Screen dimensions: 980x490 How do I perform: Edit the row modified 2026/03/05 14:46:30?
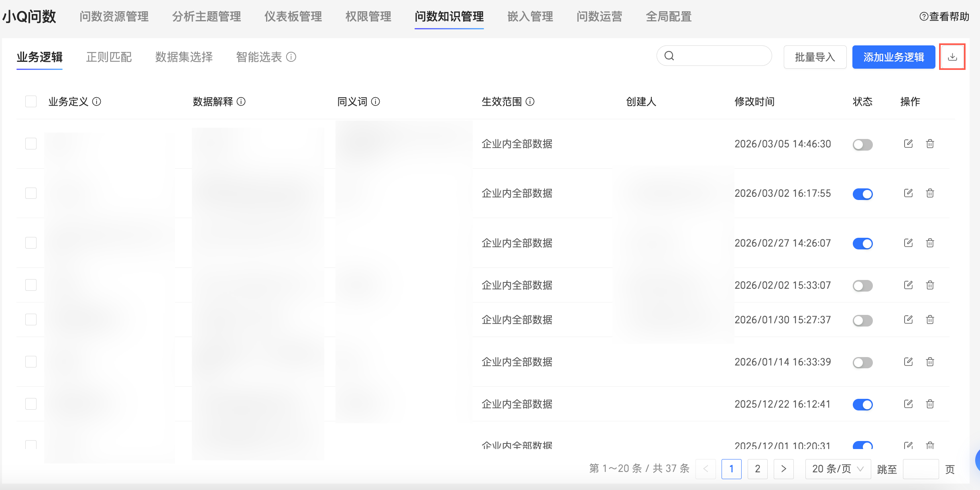coord(908,144)
